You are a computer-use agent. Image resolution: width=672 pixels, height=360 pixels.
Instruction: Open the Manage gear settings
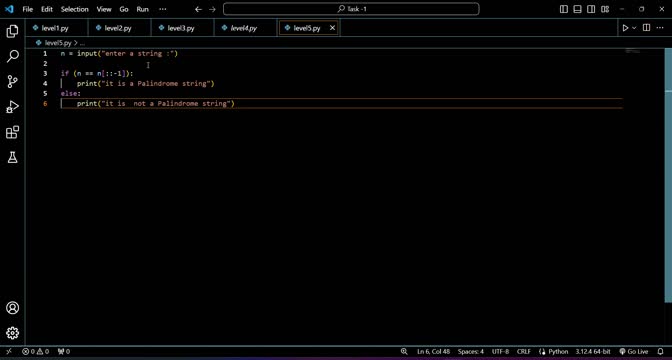pos(12,333)
